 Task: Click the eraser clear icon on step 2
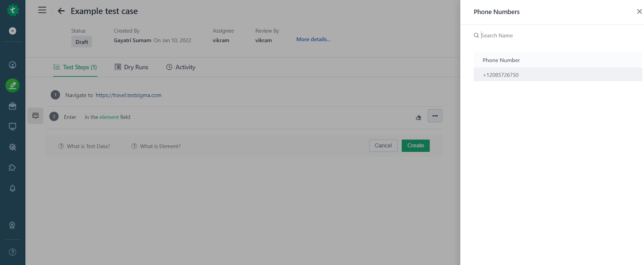click(419, 118)
